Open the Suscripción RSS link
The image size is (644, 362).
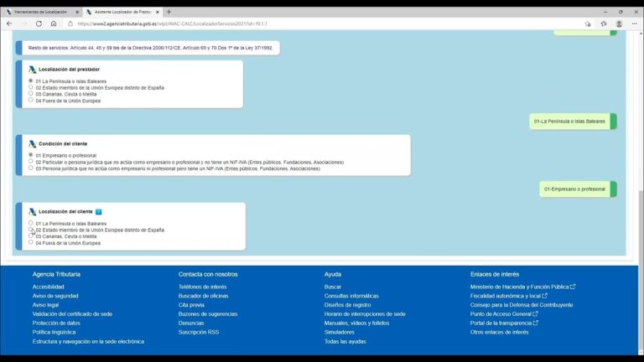(199, 332)
